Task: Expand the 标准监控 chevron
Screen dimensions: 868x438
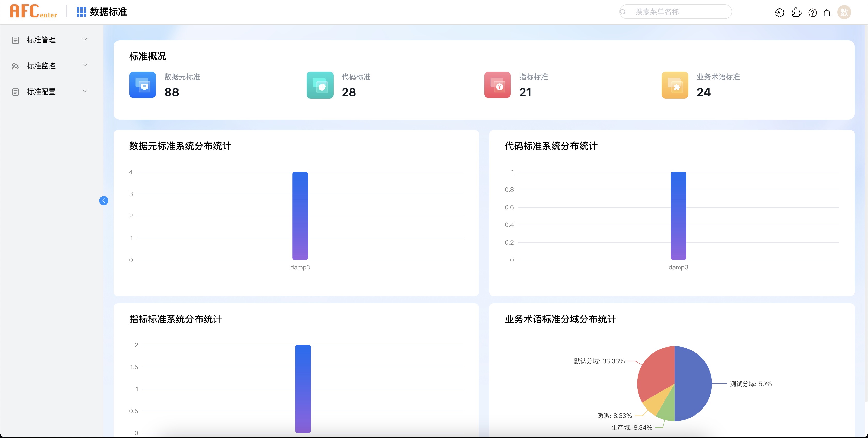Action: tap(84, 65)
